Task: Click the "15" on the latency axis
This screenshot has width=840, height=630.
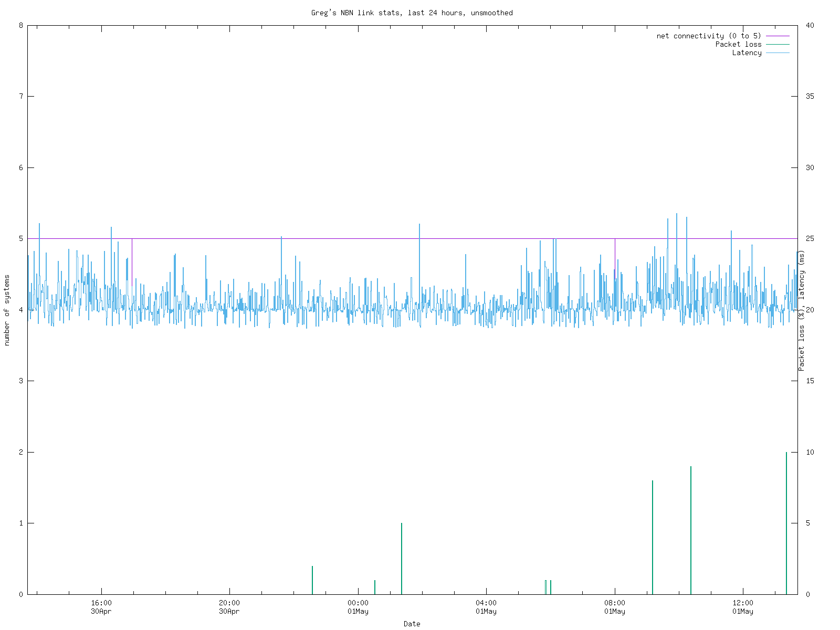Action: pyautogui.click(x=810, y=381)
